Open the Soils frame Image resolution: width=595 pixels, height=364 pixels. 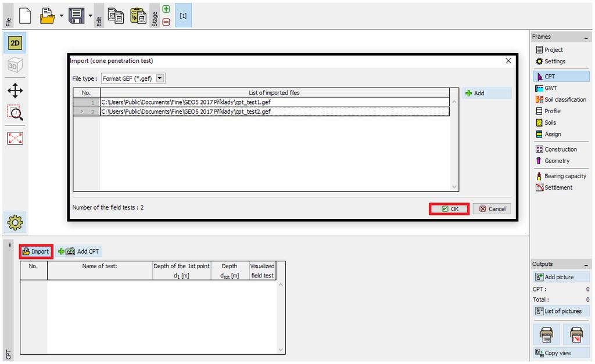[x=562, y=123]
